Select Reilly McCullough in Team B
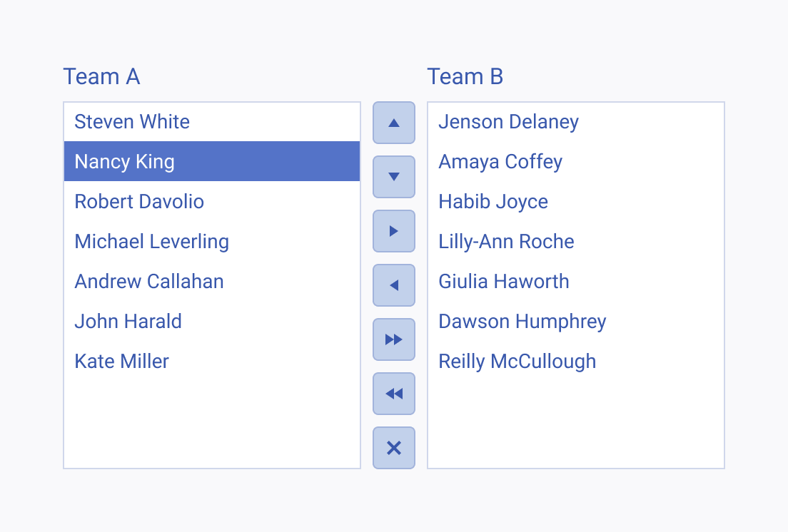Viewport: 788px width, 532px height. point(576,362)
